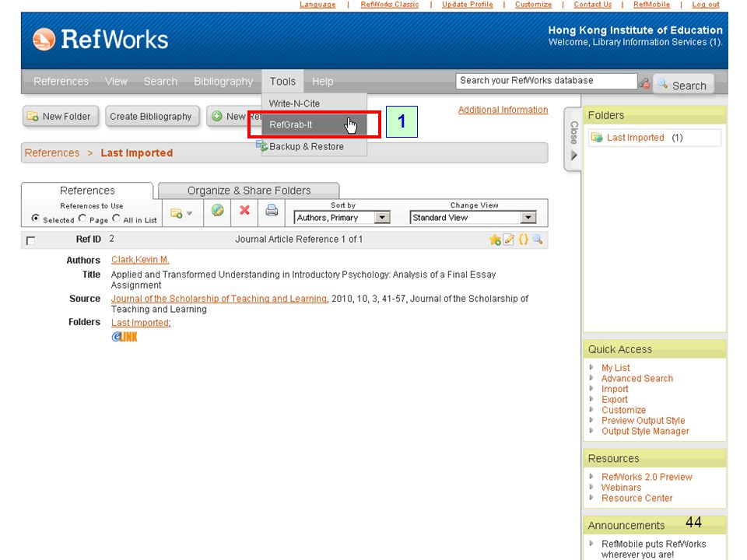
Task: Choose the All in List radio button
Action: [116, 218]
